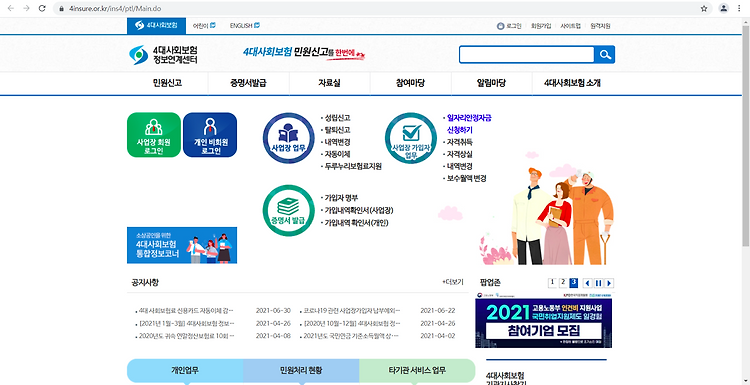The height and width of the screenshot is (385, 750).
Task: Open 4대사회보험 통합정보코너 banner
Action: point(182,245)
